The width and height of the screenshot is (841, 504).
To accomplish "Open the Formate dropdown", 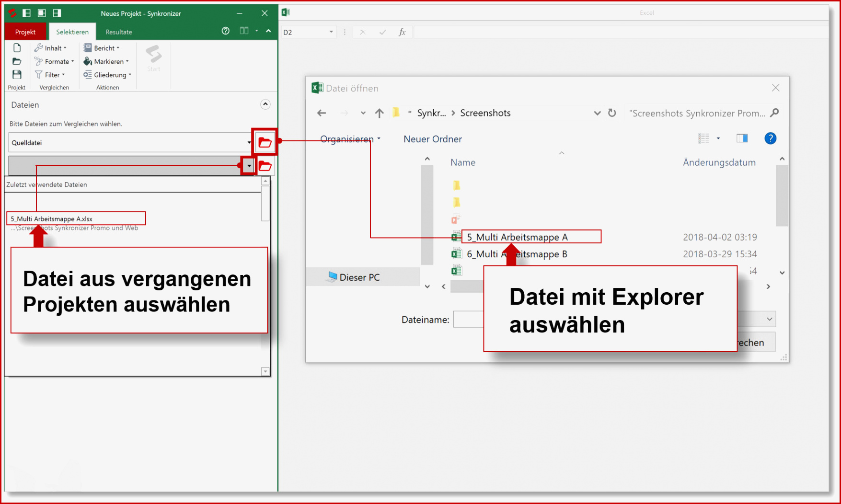I will [54, 61].
